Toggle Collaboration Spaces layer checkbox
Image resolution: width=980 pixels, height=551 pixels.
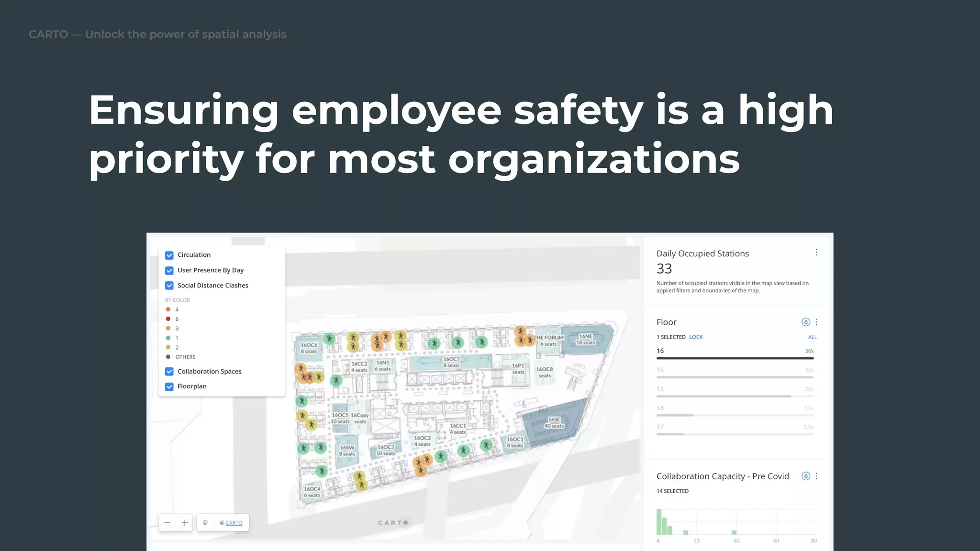pos(169,372)
